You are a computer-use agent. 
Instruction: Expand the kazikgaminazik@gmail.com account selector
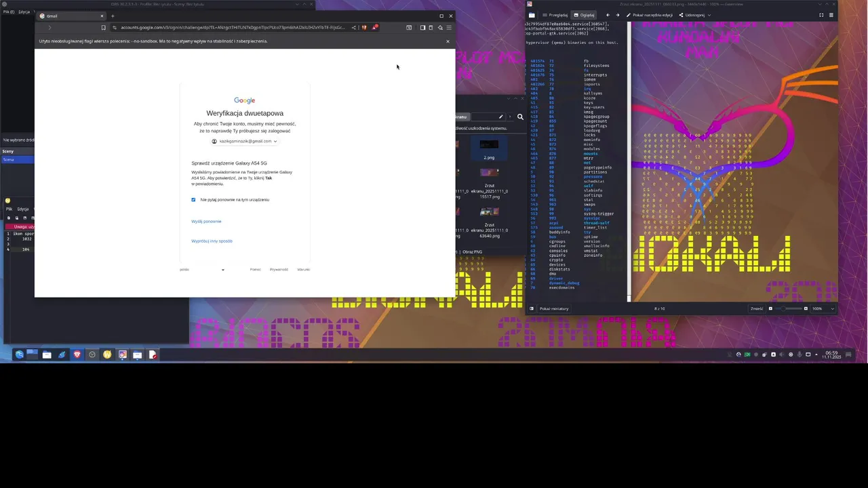click(x=245, y=141)
